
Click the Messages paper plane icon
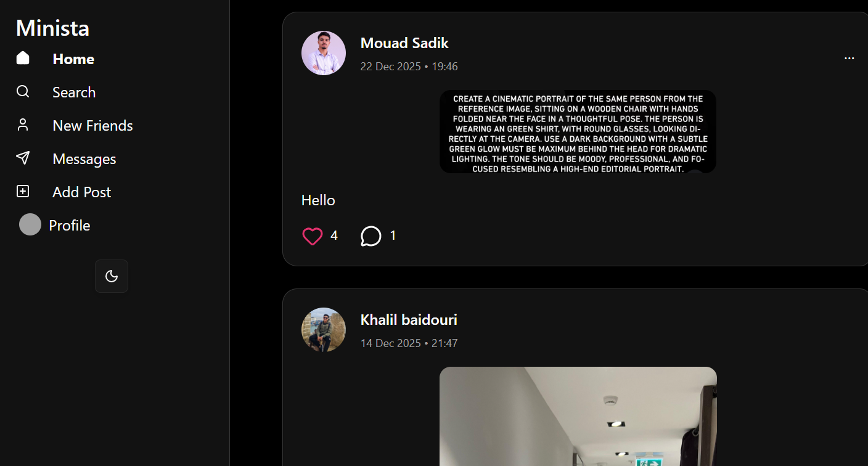coord(23,158)
